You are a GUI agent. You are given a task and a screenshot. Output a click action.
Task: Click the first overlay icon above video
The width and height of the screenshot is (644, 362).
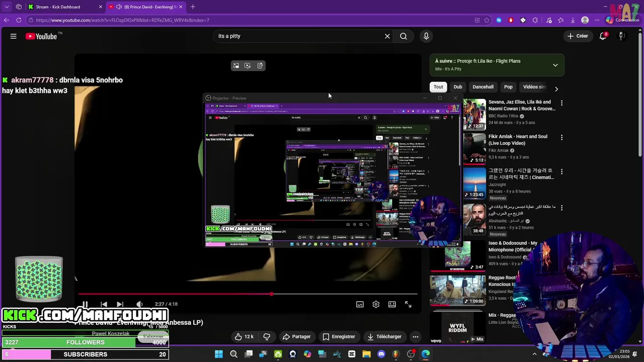236,66
